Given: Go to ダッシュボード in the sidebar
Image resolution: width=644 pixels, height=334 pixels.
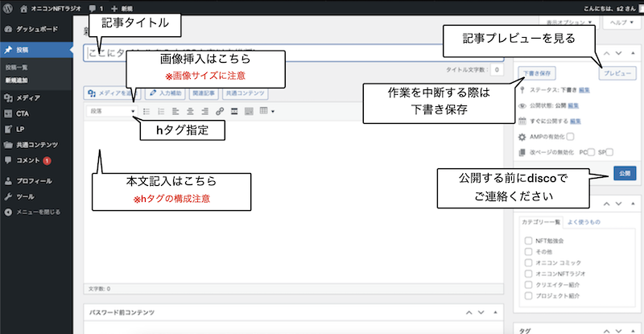Looking at the screenshot, I should pyautogui.click(x=36, y=29).
